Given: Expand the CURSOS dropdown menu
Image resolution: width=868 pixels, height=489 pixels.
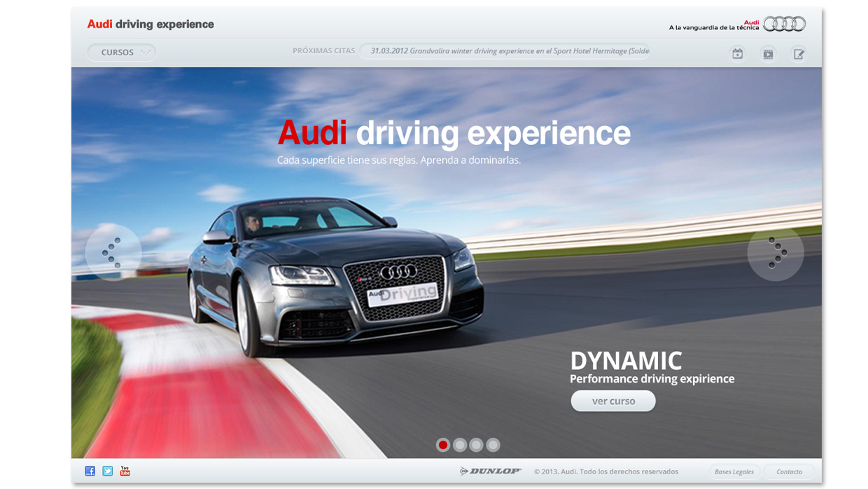Looking at the screenshot, I should coord(122,53).
